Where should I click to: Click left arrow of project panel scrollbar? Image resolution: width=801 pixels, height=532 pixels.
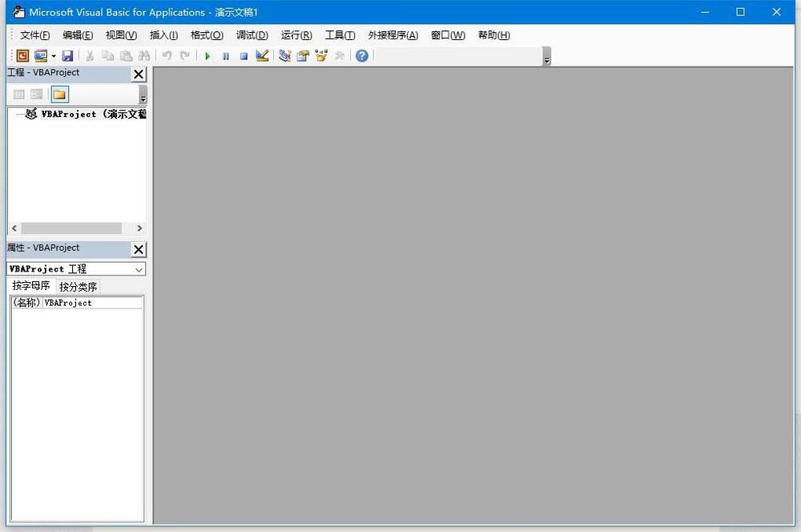tap(14, 228)
